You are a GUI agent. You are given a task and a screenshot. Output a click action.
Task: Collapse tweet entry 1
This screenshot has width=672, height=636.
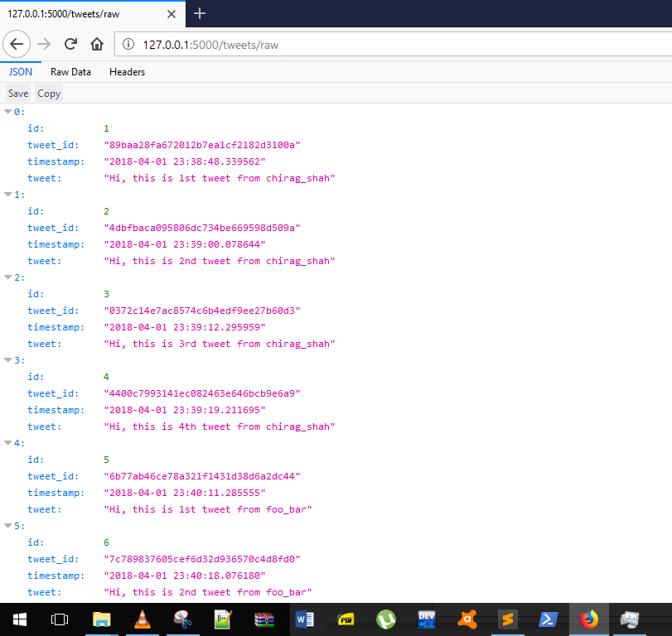pos(7,194)
